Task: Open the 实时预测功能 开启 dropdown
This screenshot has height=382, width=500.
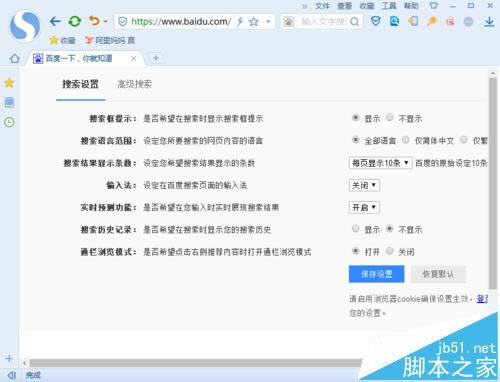Action: [x=364, y=208]
